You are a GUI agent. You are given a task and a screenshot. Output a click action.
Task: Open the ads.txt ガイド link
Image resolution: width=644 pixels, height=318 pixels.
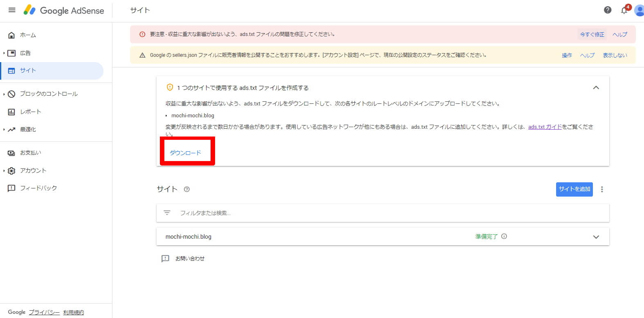point(545,127)
